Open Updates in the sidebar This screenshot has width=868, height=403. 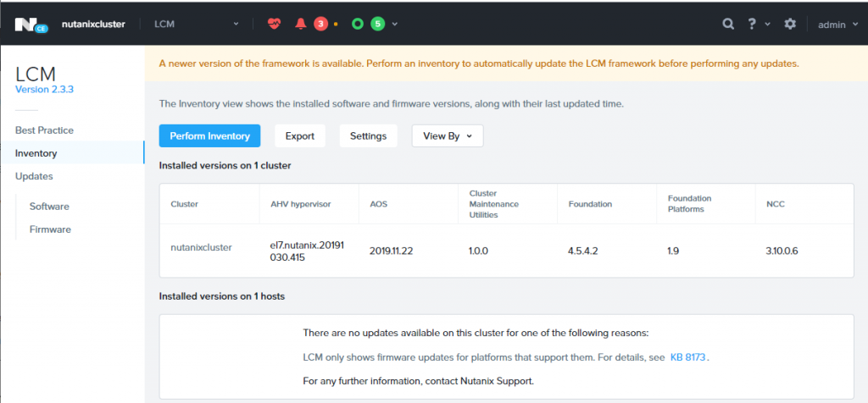[x=34, y=176]
